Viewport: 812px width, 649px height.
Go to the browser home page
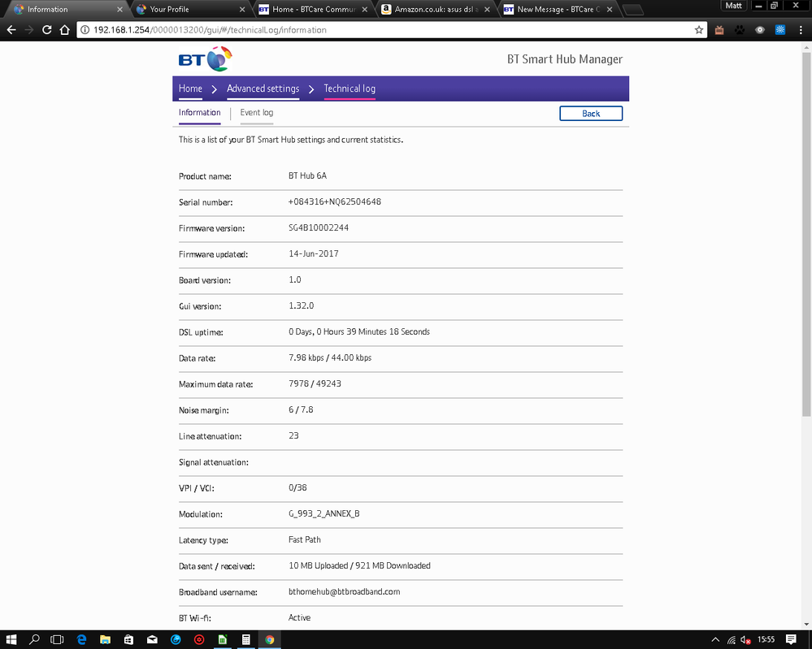(64, 30)
